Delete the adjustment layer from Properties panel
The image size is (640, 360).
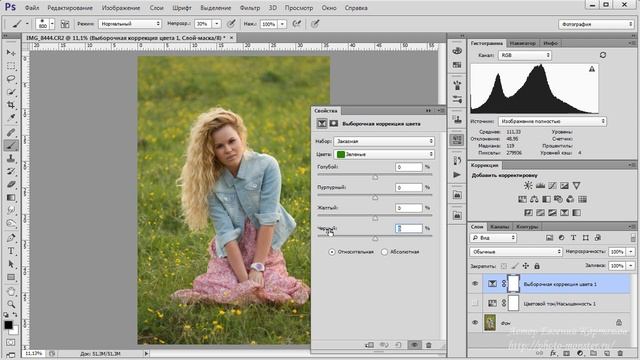(x=429, y=345)
